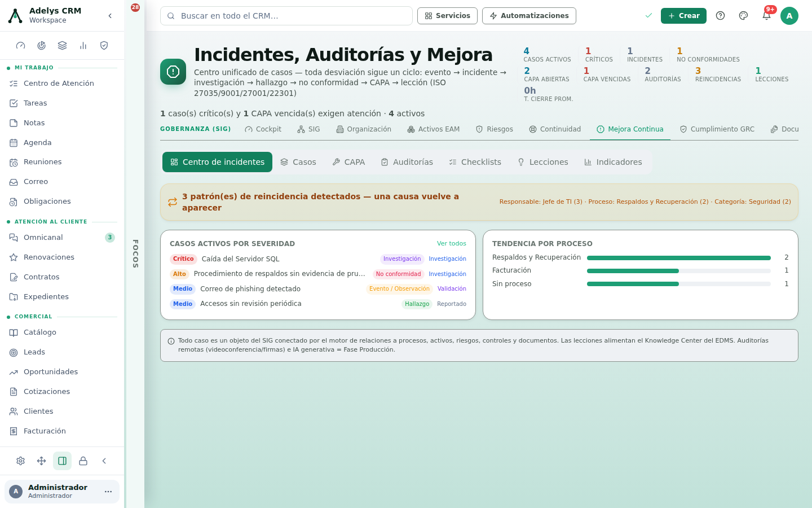Open Cotizaciones sidebar item
The width and height of the screenshot is (812, 508).
[x=62, y=392]
